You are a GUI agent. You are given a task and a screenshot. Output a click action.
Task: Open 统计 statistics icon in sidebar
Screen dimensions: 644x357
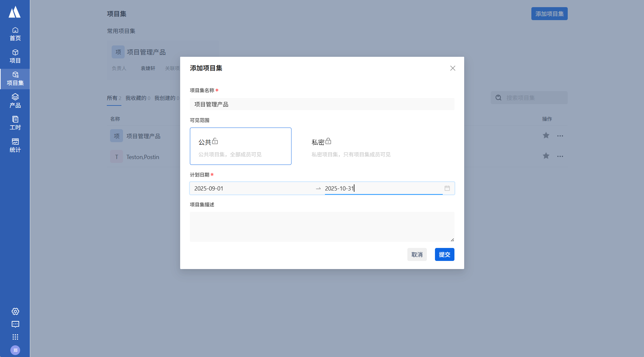15,145
